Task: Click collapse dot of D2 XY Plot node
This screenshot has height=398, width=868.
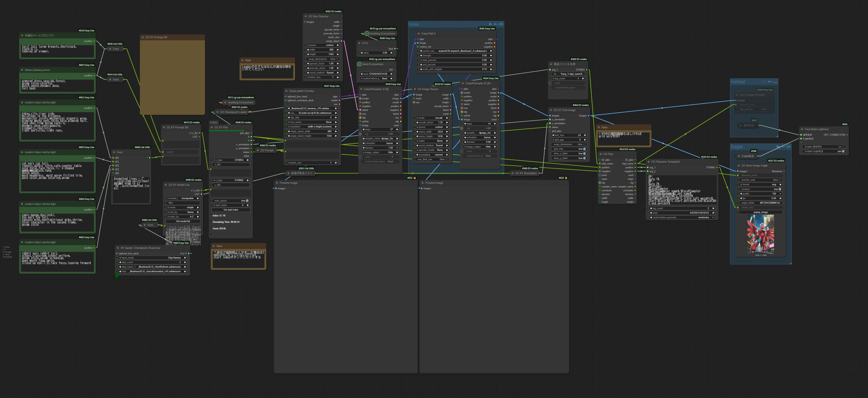Action: pyautogui.click(x=212, y=128)
